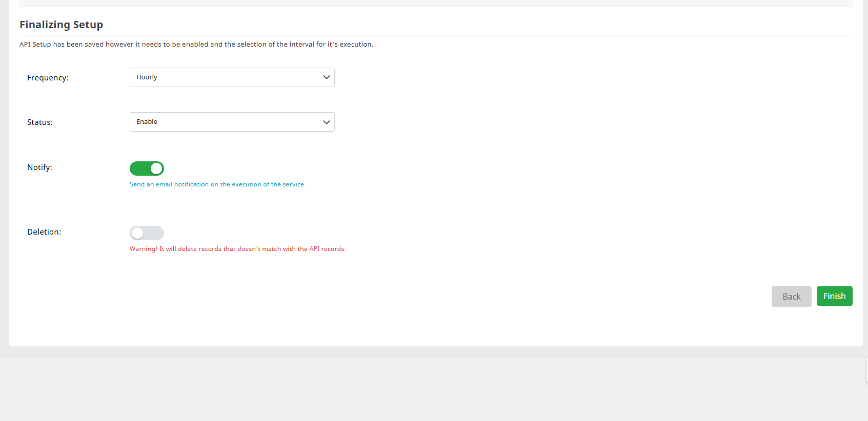Click the email notification help text

click(x=217, y=184)
